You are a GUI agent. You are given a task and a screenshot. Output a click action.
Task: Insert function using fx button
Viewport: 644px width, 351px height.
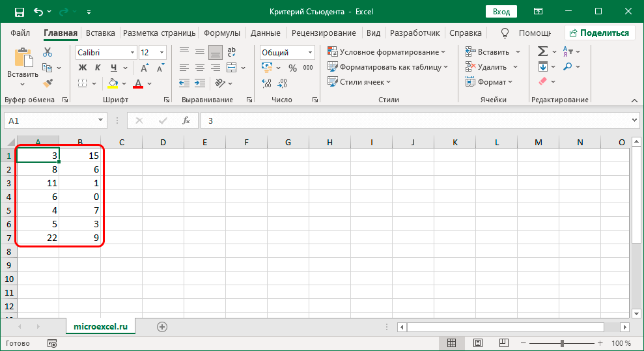tap(186, 120)
